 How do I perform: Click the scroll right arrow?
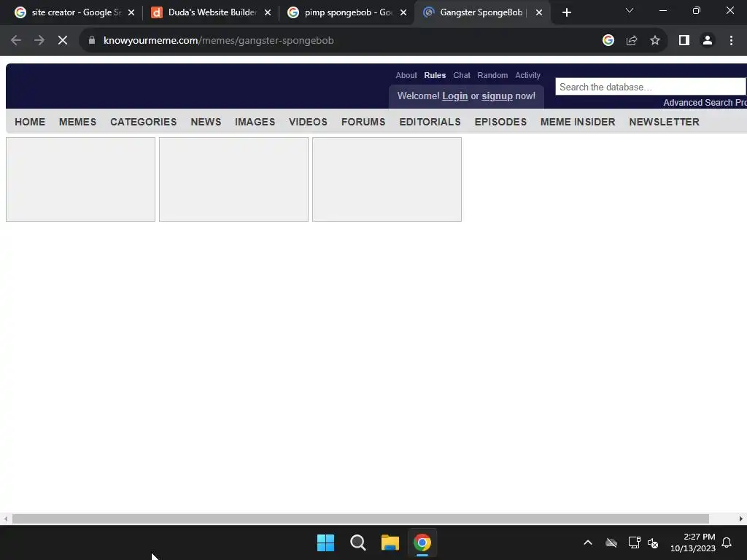coord(741,519)
